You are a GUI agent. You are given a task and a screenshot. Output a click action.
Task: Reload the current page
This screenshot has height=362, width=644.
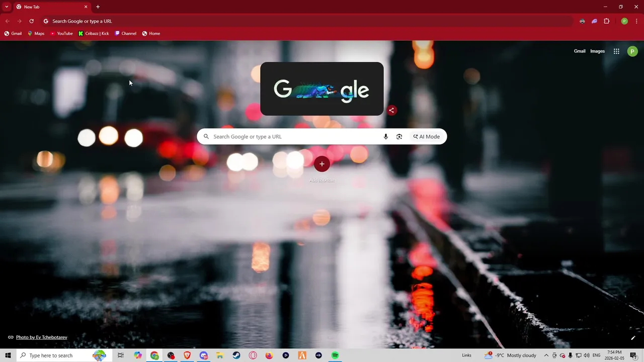(x=32, y=21)
